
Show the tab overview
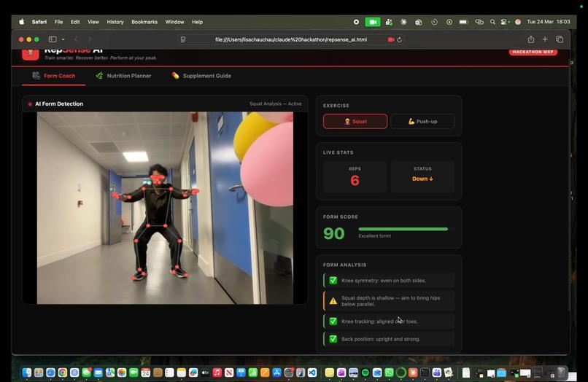point(560,39)
